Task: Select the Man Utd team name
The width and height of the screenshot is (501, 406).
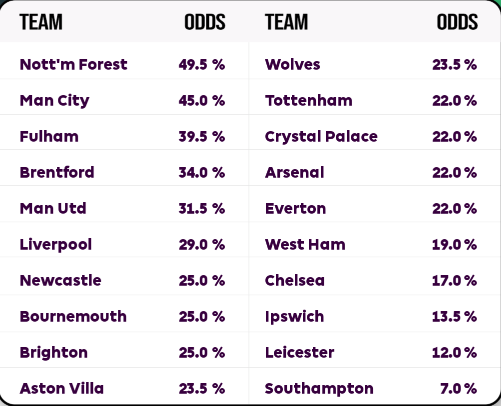Action: (x=53, y=208)
